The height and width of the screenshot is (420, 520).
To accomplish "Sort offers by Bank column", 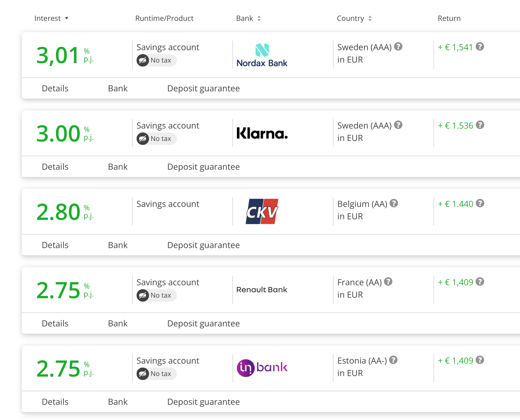I will tap(259, 18).
